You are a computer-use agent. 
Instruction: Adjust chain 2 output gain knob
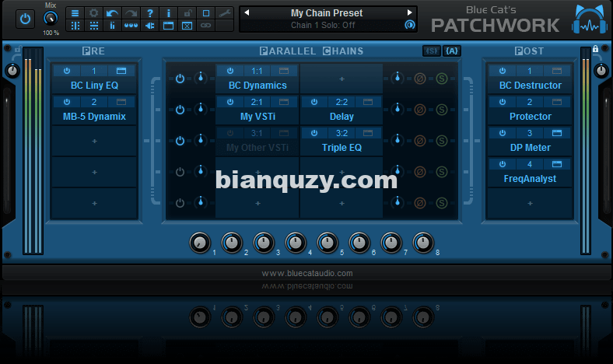398,109
